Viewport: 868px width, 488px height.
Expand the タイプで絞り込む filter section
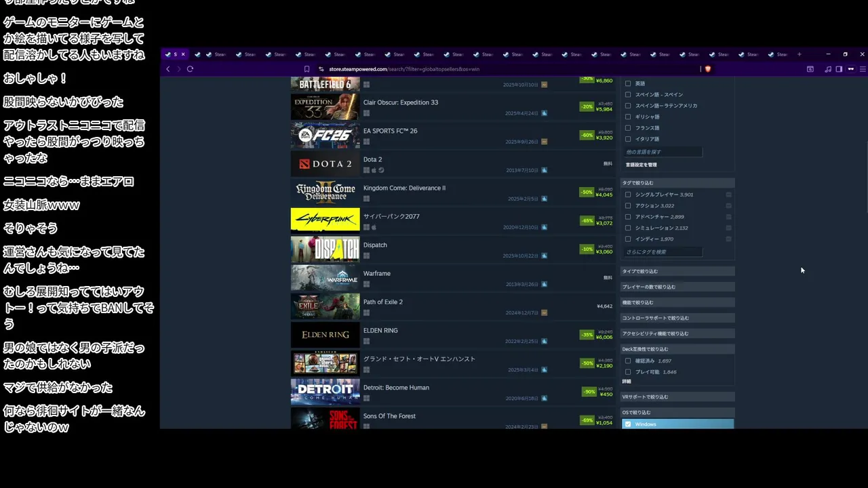pyautogui.click(x=677, y=271)
